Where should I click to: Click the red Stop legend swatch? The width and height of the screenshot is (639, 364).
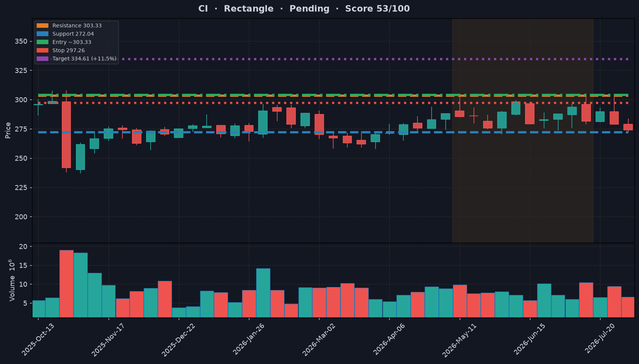click(42, 50)
